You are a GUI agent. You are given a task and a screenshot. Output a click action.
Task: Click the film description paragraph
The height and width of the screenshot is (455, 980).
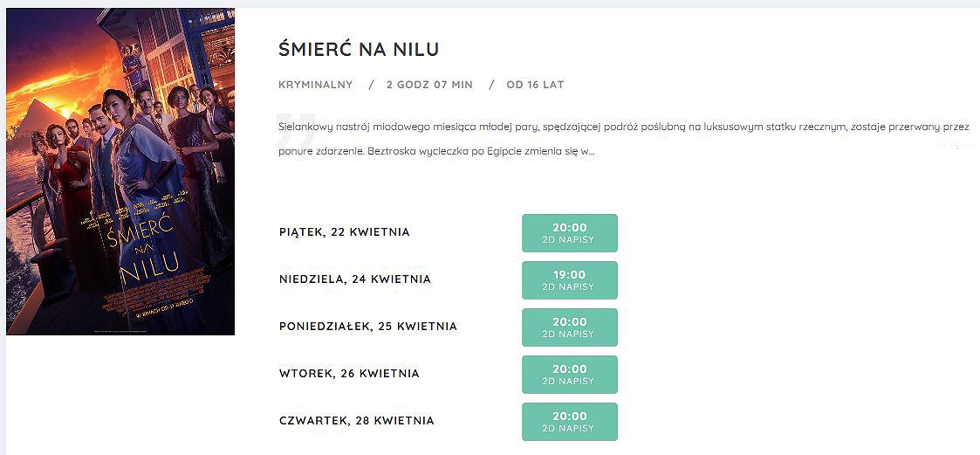coord(624,139)
